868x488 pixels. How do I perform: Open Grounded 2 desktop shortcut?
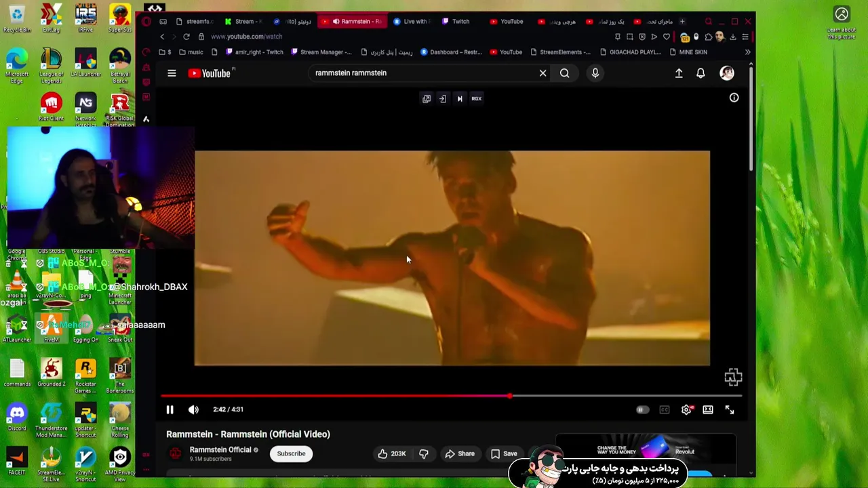click(52, 373)
